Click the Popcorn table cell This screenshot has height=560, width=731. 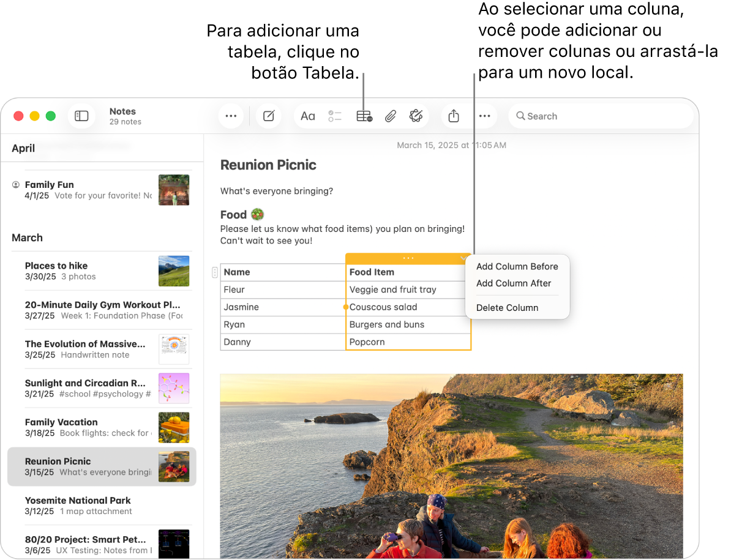click(408, 342)
